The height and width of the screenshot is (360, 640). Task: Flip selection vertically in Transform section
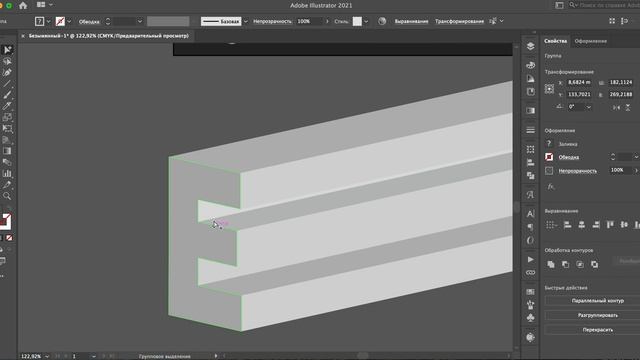pos(628,107)
